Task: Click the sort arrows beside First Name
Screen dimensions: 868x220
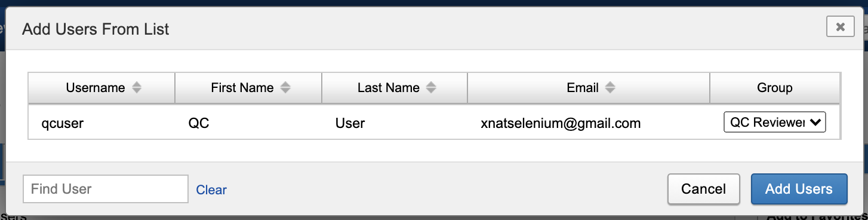Action: [285, 88]
